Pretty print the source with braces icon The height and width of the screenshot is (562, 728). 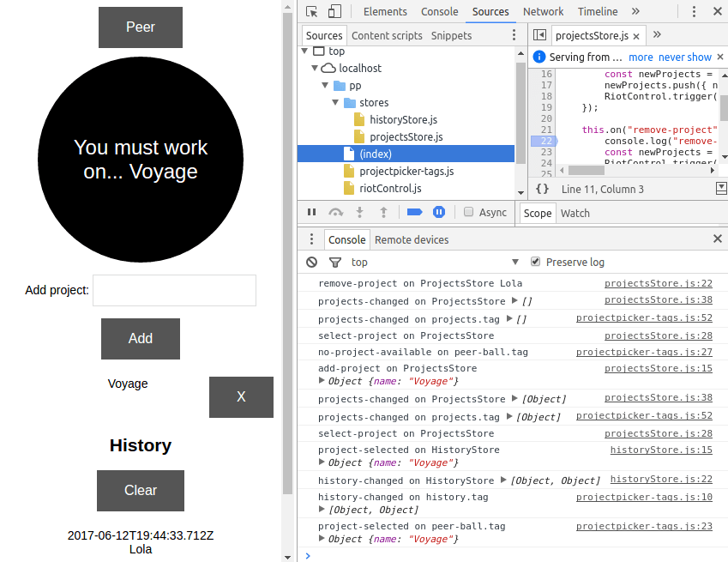[x=542, y=189]
